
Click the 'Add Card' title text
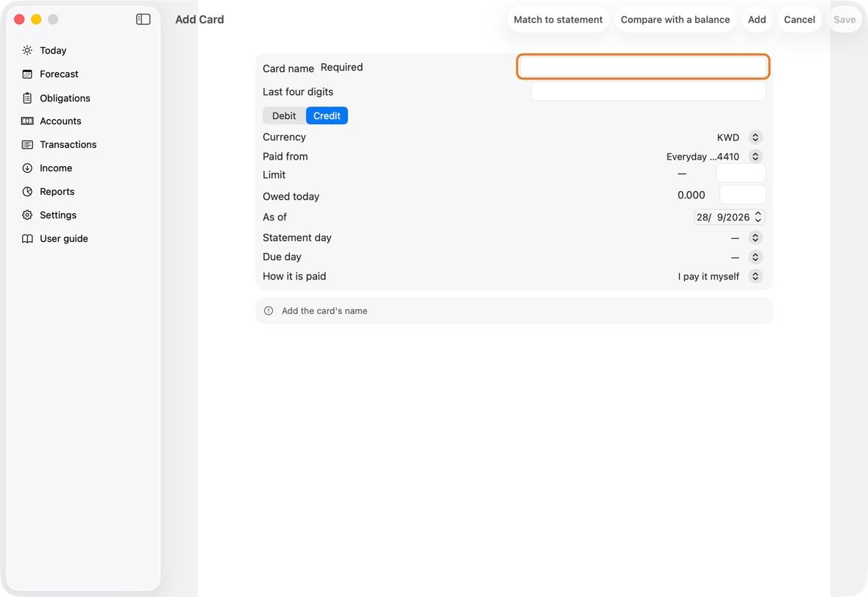tap(200, 19)
